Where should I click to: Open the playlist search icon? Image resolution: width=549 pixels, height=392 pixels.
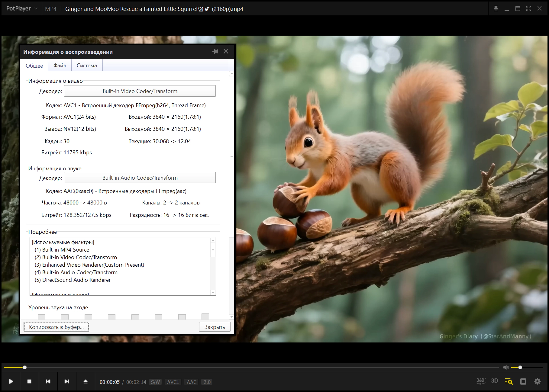point(509,381)
